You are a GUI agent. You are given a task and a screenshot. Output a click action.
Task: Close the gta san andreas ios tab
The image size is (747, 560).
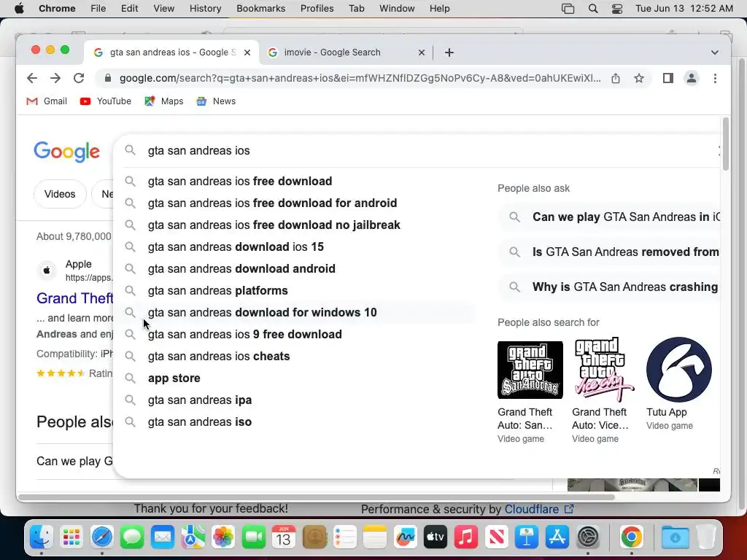pos(247,52)
